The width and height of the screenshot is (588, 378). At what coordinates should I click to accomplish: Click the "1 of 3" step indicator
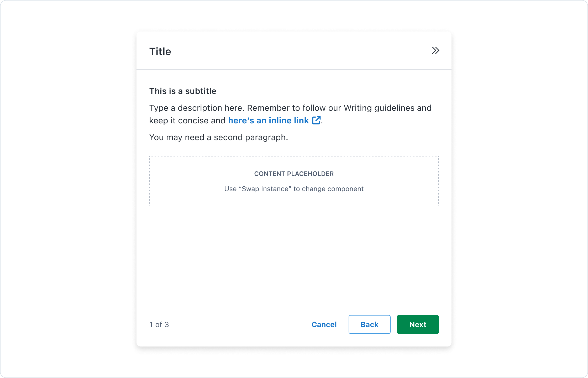159,325
